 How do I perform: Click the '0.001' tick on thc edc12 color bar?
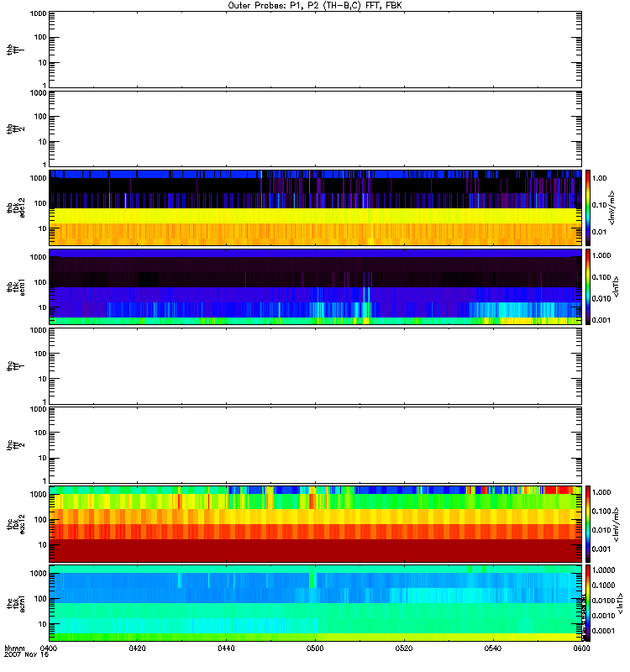[x=601, y=549]
